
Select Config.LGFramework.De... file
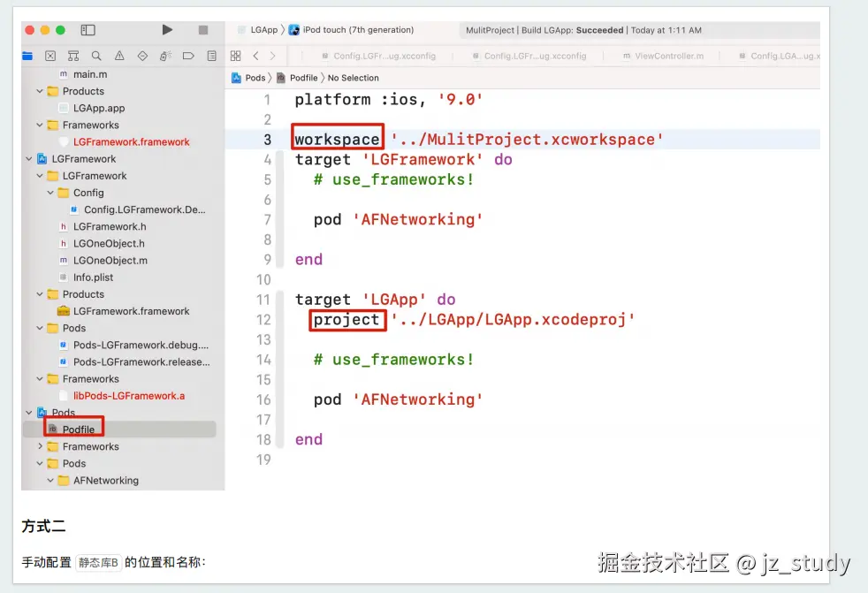144,209
